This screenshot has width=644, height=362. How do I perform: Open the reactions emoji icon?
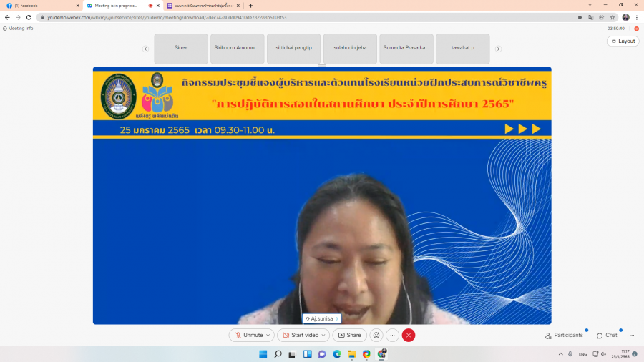(376, 335)
